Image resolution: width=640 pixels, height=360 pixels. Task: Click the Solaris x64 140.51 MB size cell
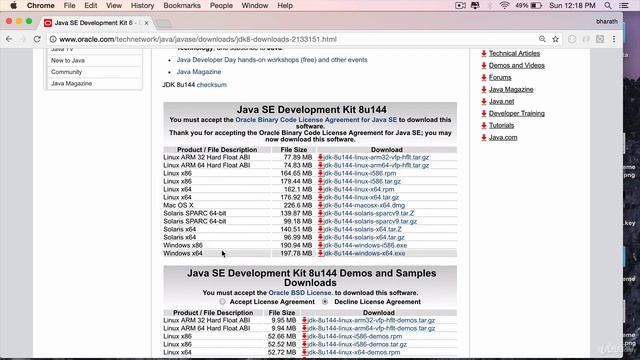pos(294,229)
